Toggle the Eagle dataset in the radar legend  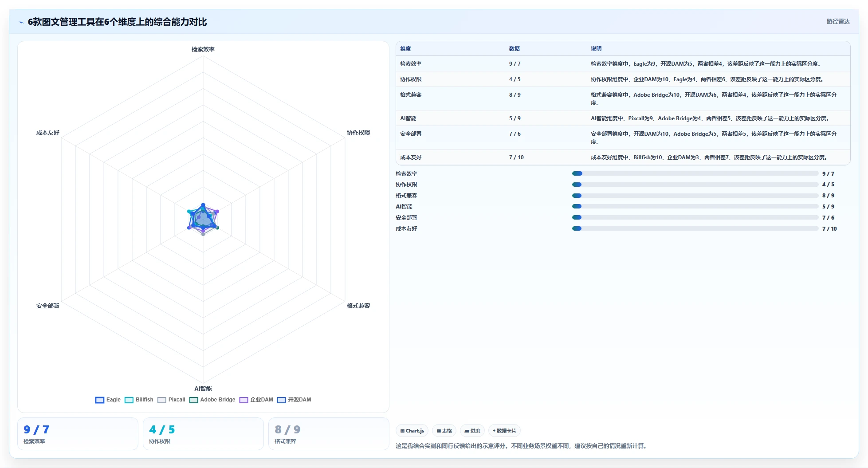108,400
